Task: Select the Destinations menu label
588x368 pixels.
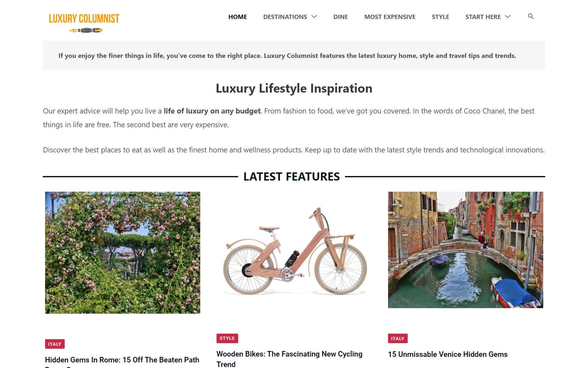Action: coord(285,17)
